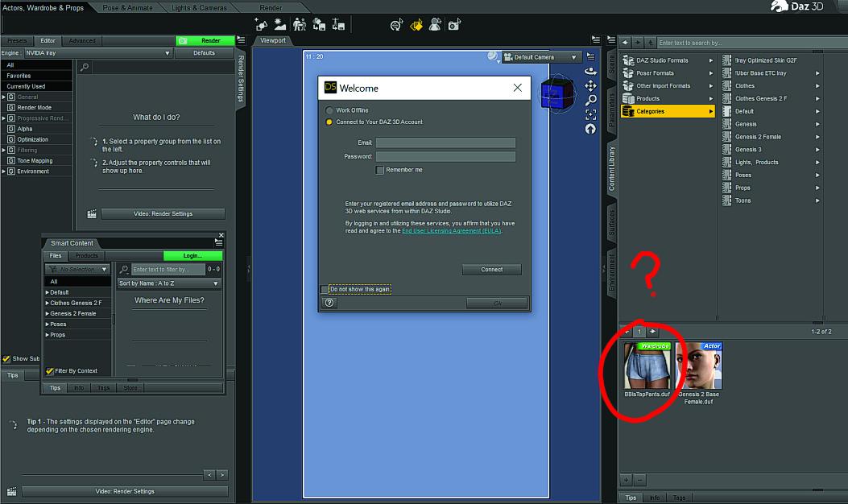Viewport: 848px width, 504px height.
Task: Open the Default Camera dropdown
Action: click(x=541, y=57)
